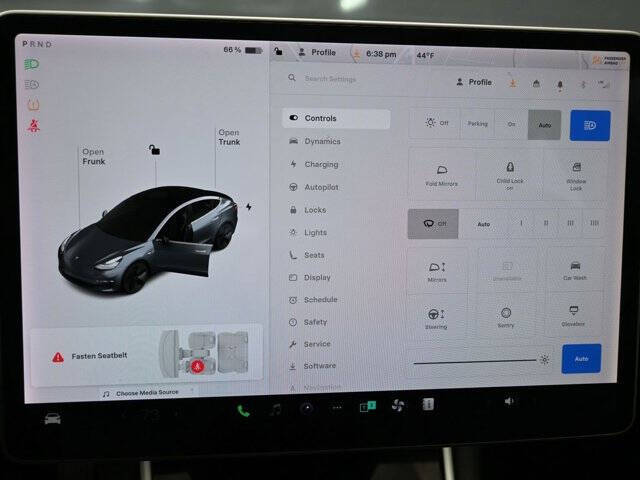Viewport: 640px width, 480px height.
Task: Open the Controls settings tab
Action: coord(336,118)
